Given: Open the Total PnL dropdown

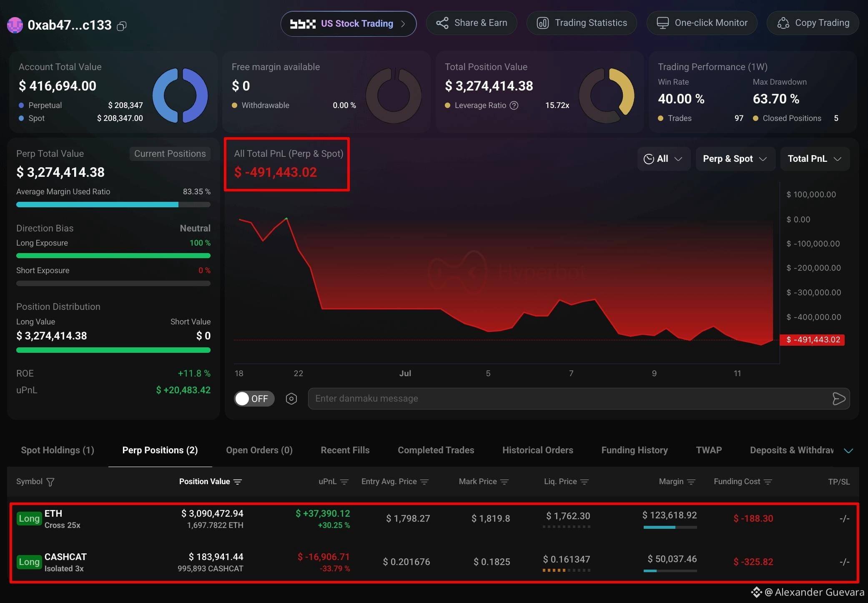Looking at the screenshot, I should 815,159.
